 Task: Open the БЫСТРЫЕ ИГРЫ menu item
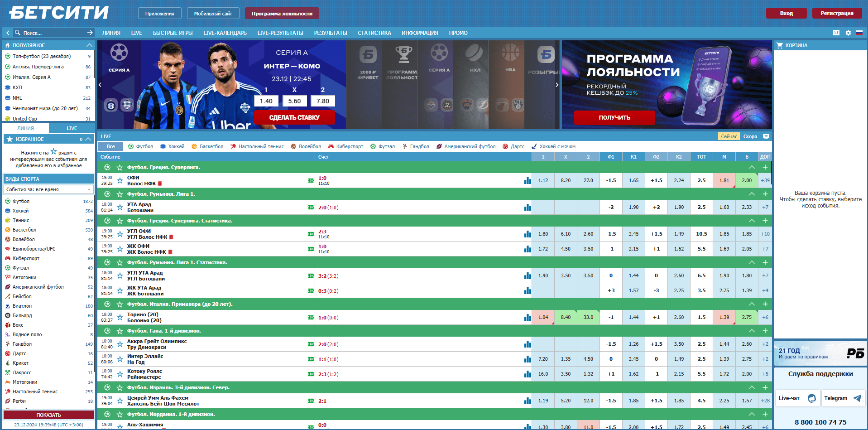pyautogui.click(x=173, y=33)
